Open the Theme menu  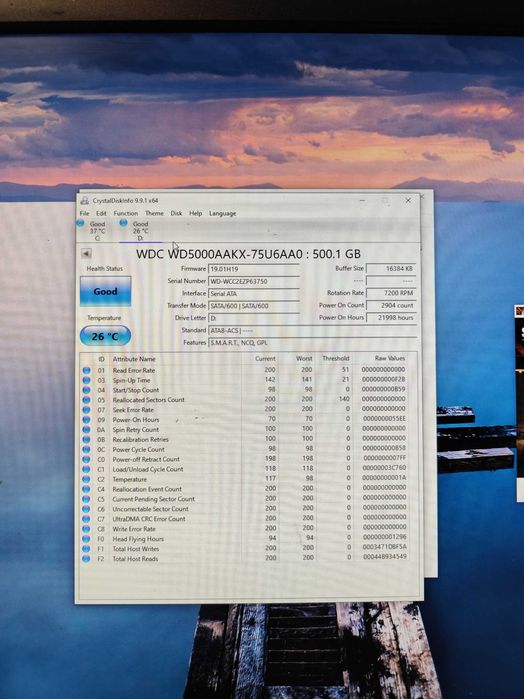[154, 214]
